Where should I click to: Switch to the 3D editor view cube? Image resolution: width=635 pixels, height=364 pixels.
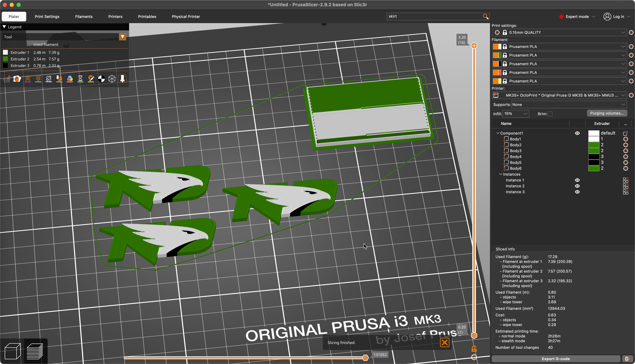point(12,351)
